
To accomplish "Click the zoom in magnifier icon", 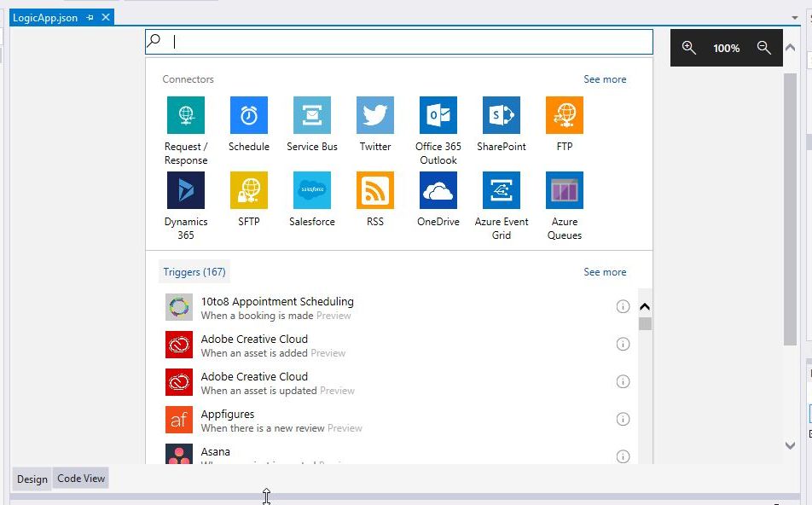I will click(x=689, y=49).
